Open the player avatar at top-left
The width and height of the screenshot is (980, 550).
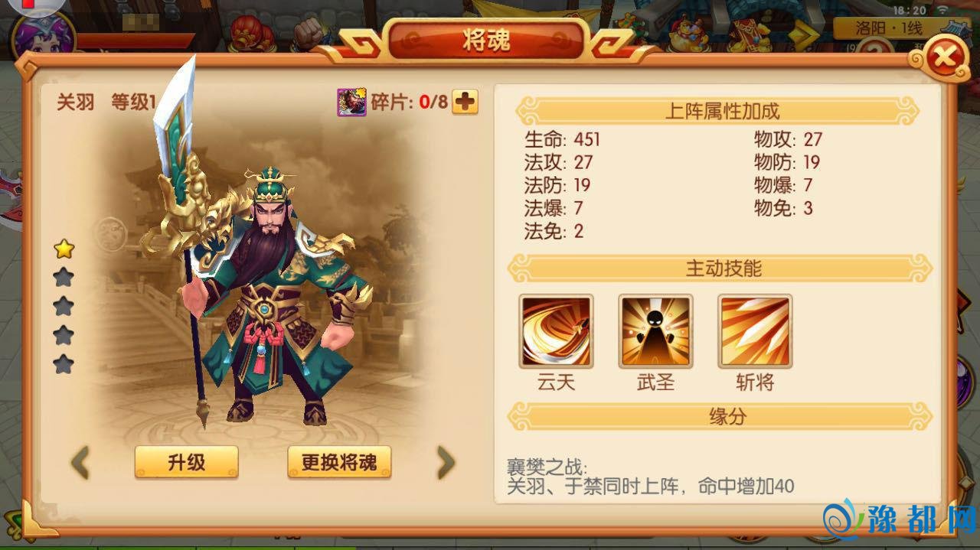click(44, 34)
